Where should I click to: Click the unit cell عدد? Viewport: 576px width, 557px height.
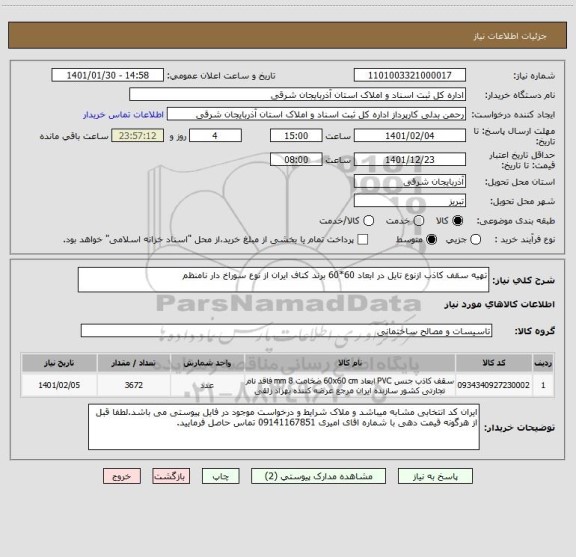207,385
